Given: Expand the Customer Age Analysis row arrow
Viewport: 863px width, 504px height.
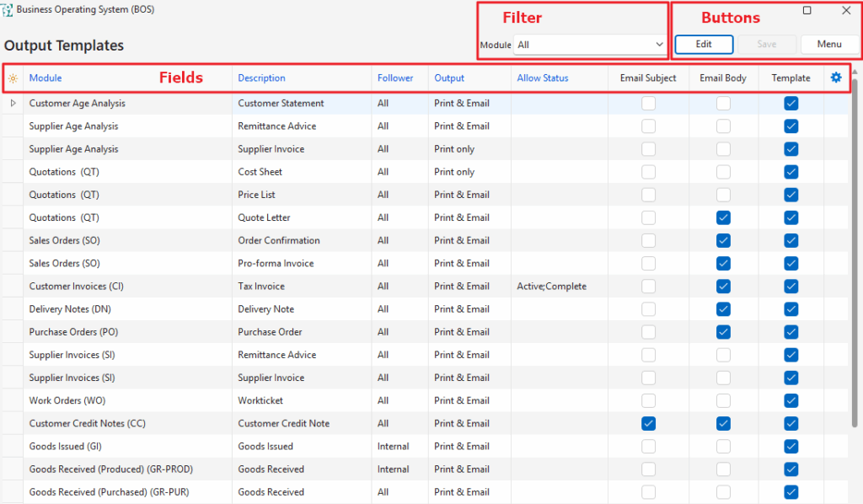Looking at the screenshot, I should pos(13,104).
